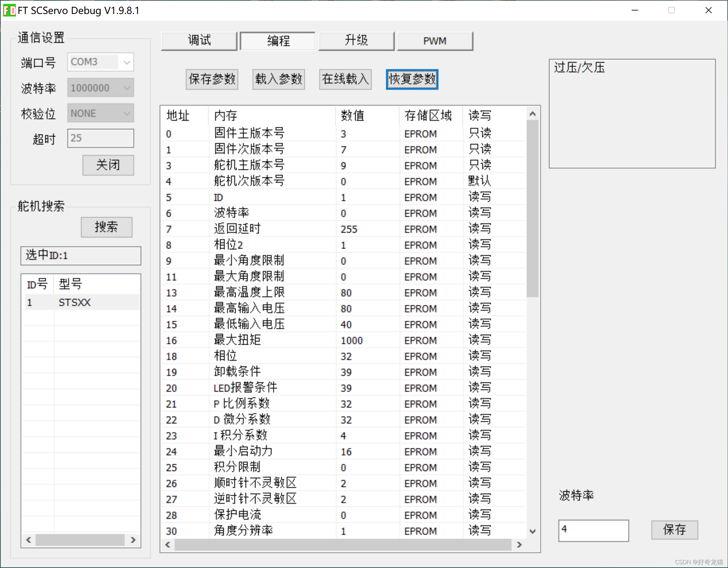Open the 1000000 baud rate dropdown
This screenshot has width=728, height=568.
(x=126, y=88)
